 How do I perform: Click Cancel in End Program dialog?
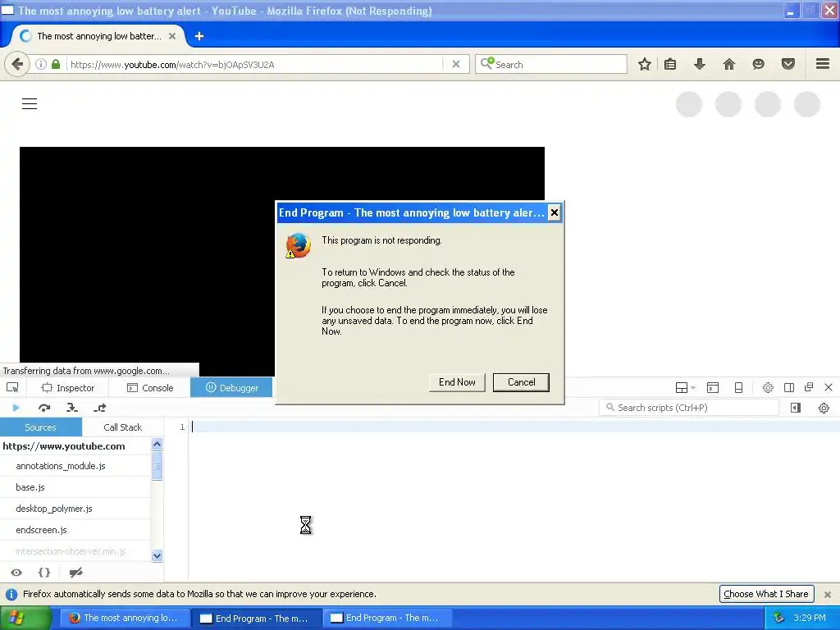point(521,382)
